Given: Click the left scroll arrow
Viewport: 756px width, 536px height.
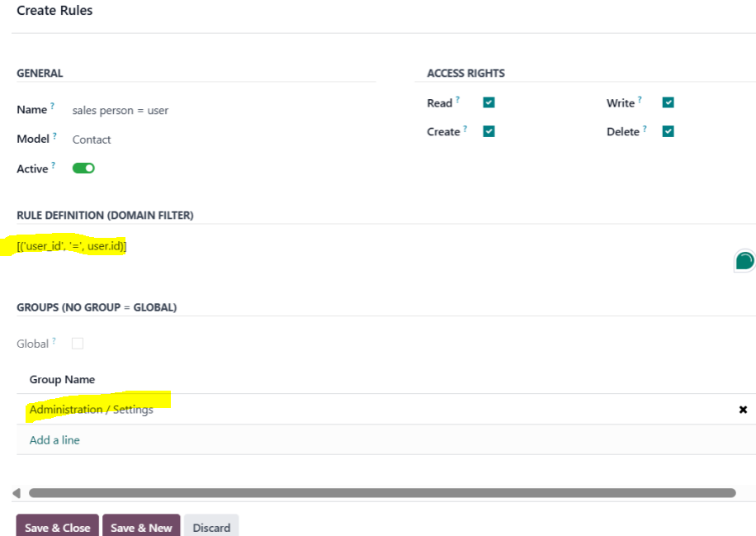Looking at the screenshot, I should pos(17,493).
